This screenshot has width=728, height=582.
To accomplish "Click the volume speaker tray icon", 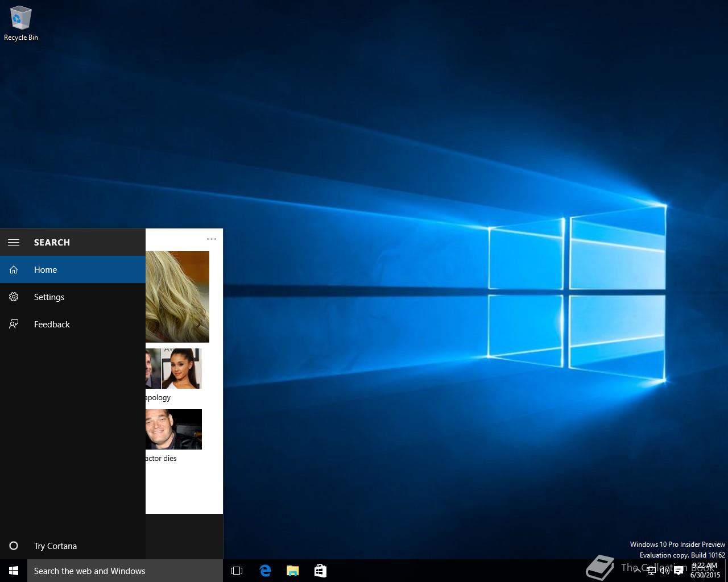I will (665, 571).
